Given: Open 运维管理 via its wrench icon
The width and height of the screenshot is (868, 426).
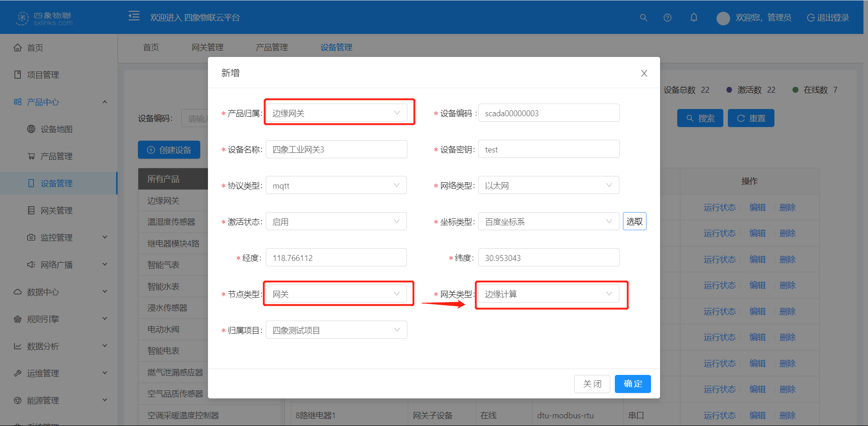Looking at the screenshot, I should tap(18, 373).
